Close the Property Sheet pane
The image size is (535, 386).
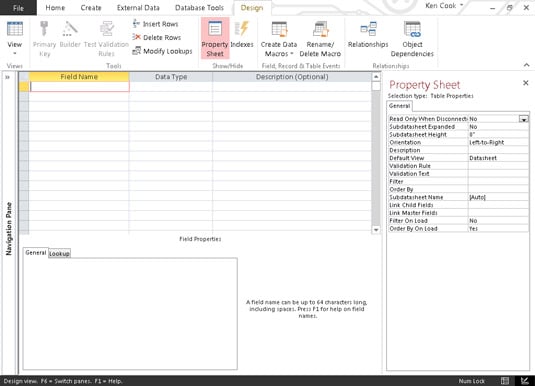point(526,83)
